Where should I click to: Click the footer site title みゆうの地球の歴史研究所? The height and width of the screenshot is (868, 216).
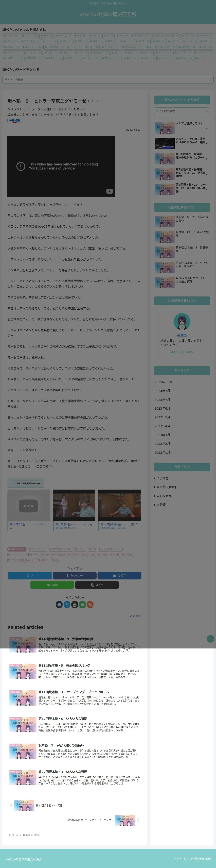click(24, 859)
